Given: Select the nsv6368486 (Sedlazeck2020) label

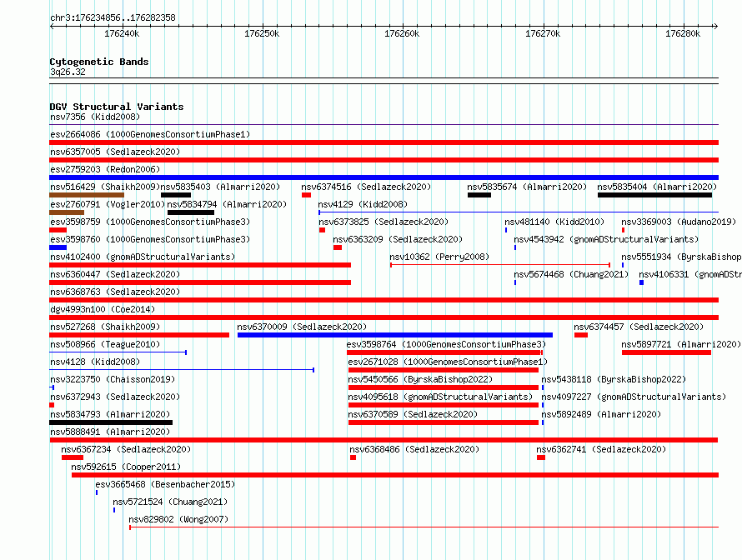Looking at the screenshot, I should [x=414, y=449].
